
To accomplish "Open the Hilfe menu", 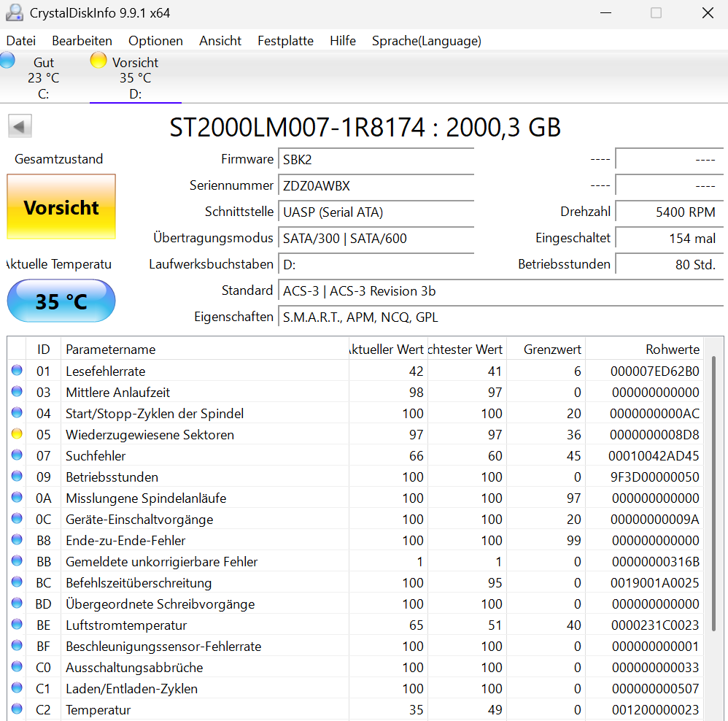I will [x=343, y=41].
